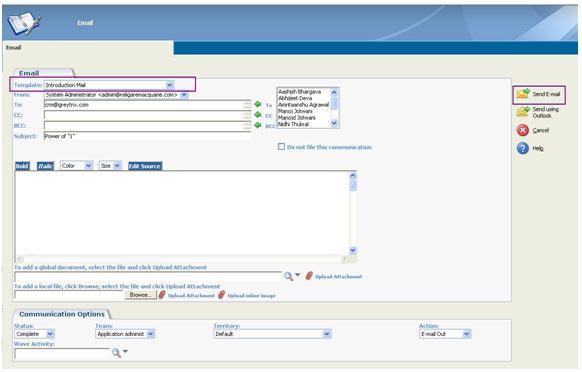Click green arrow to add BCC recipient
The height and width of the screenshot is (372, 582).
click(x=258, y=125)
